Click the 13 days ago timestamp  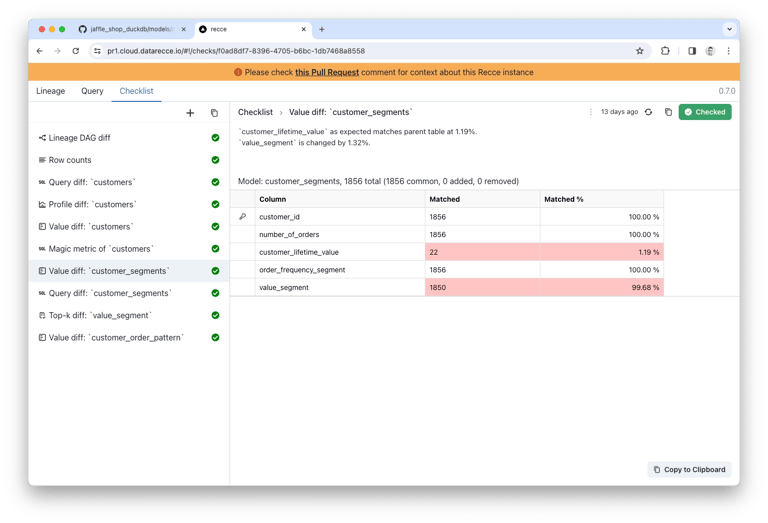coord(619,112)
